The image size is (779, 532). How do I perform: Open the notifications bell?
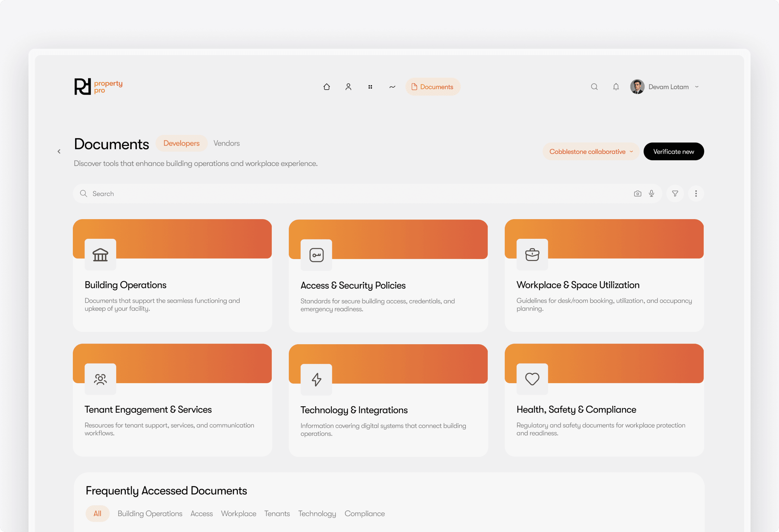tap(616, 87)
